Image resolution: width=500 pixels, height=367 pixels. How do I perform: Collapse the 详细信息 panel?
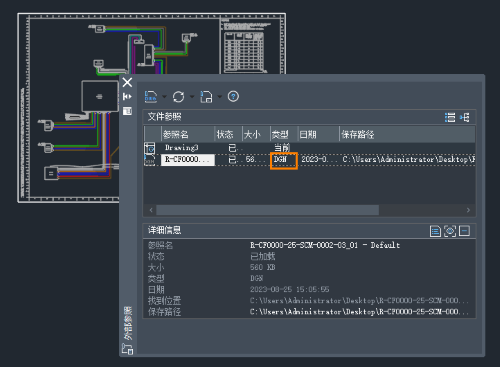tap(465, 231)
